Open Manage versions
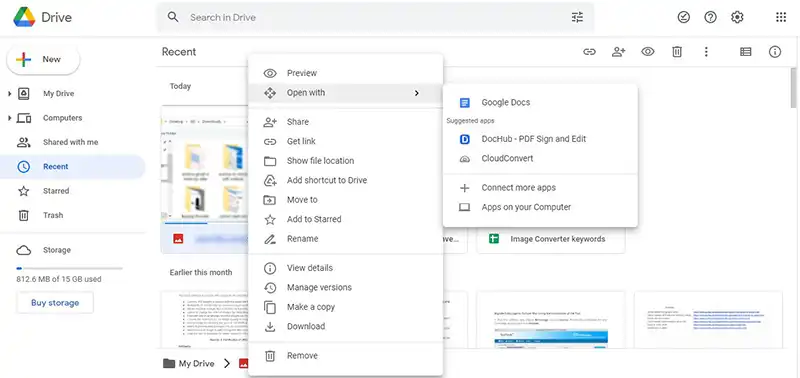 [345, 288]
